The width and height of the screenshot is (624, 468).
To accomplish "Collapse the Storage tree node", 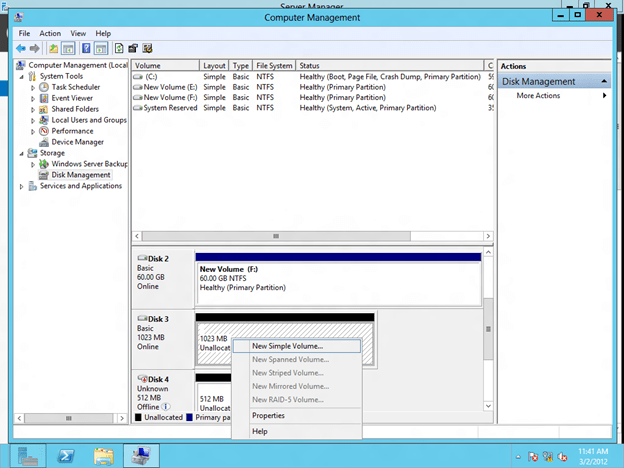I will [x=21, y=153].
